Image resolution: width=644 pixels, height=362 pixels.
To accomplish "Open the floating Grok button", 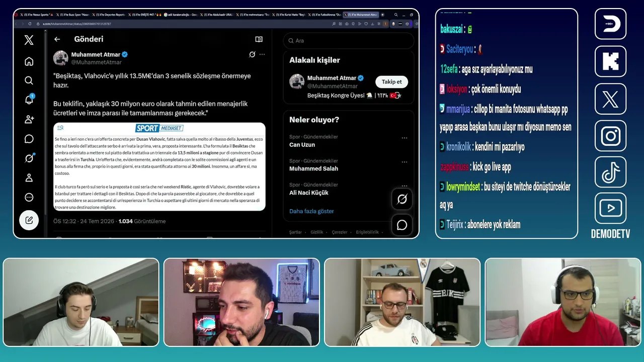I will tap(402, 200).
